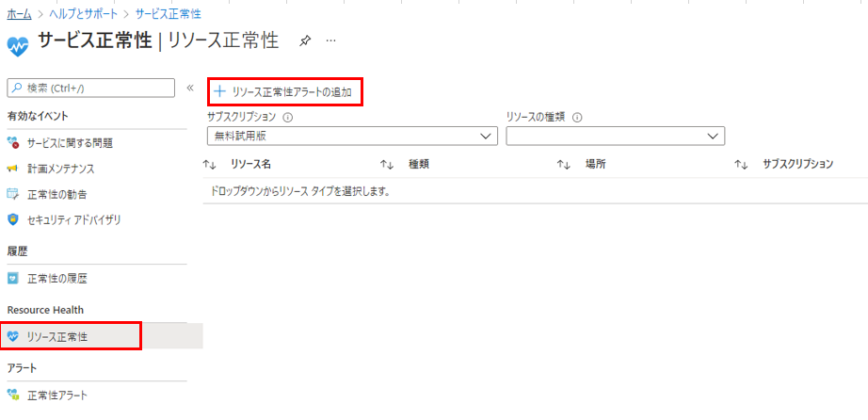Click リソース正常性アラートの追加 button

pyautogui.click(x=285, y=92)
